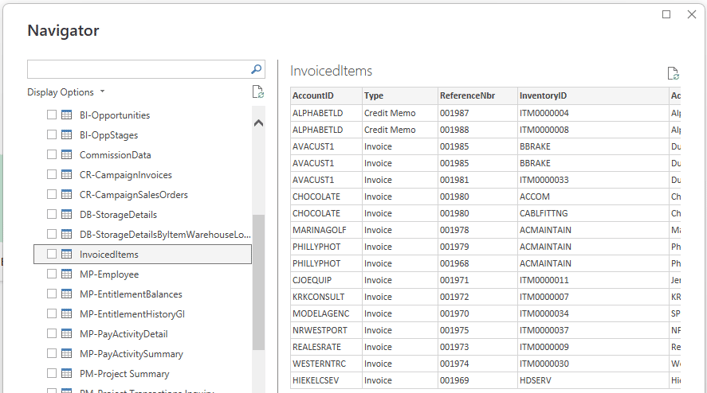Click the refresh icon beside Display Options
The height and width of the screenshot is (393, 707).
[258, 92]
